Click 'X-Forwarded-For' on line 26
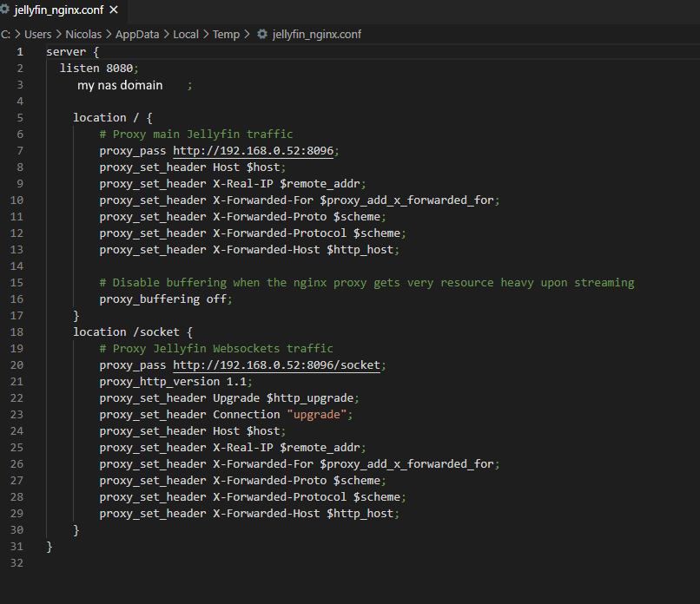 tap(263, 464)
